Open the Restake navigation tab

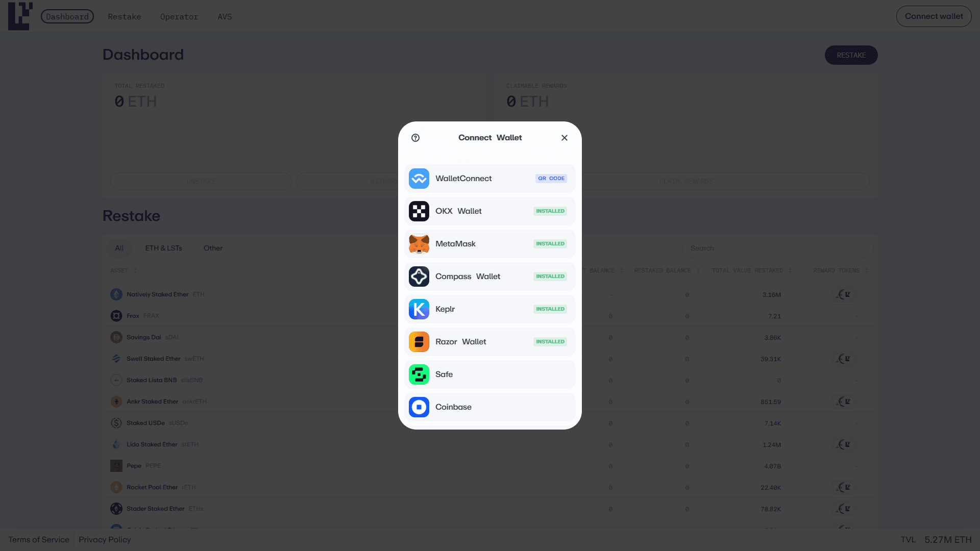click(124, 17)
